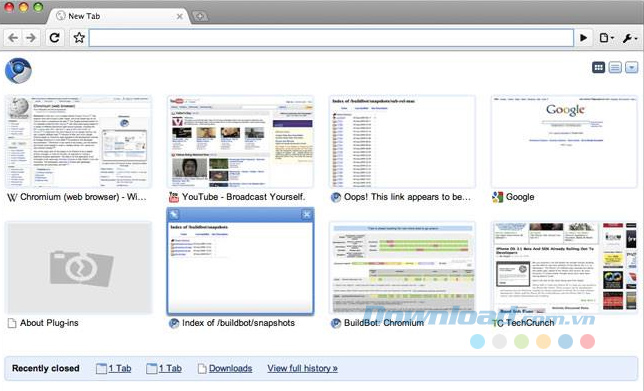Open the YouTube thumbnail
Viewport: 644px width, 391px height.
[240, 142]
